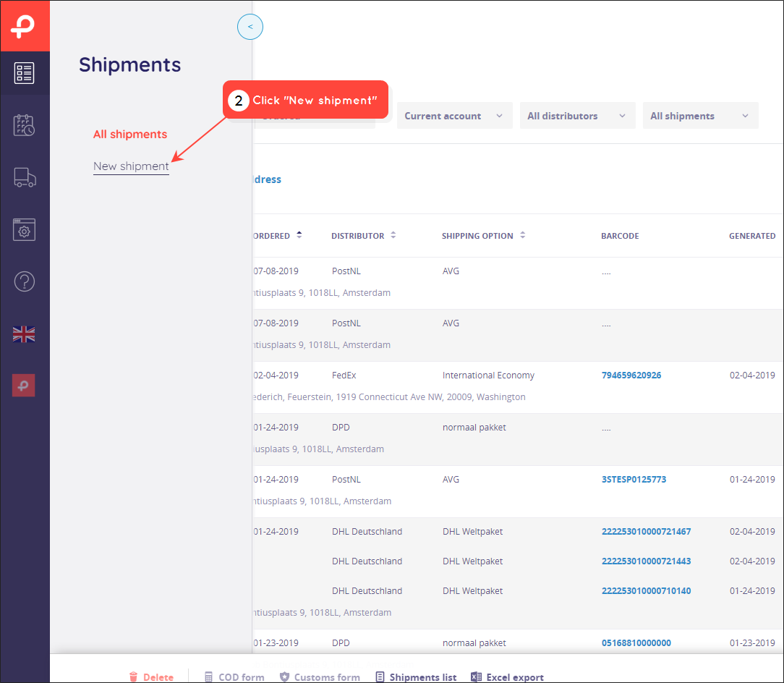Click the red account logo icon in sidebar
Viewport: 784px width, 683px height.
(23, 386)
